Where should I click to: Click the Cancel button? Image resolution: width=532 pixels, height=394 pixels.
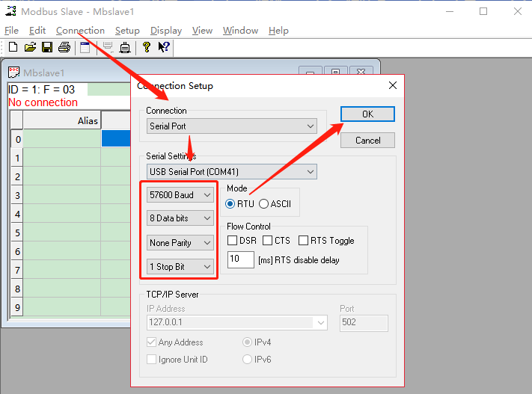click(x=367, y=141)
